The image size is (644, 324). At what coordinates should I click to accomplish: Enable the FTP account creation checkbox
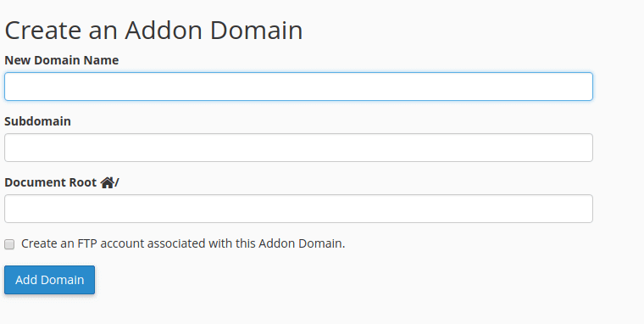point(9,244)
